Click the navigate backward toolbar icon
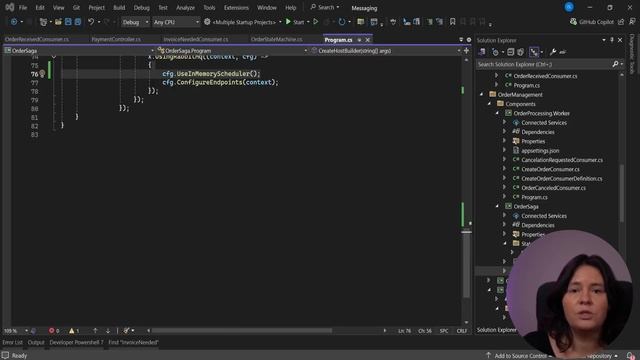640x360 pixels. coord(14,22)
